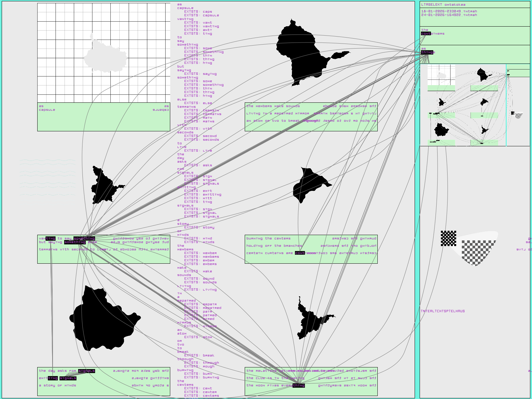Click the minimap overview thumbnail
Screen dimensions: 532x399
(475, 105)
